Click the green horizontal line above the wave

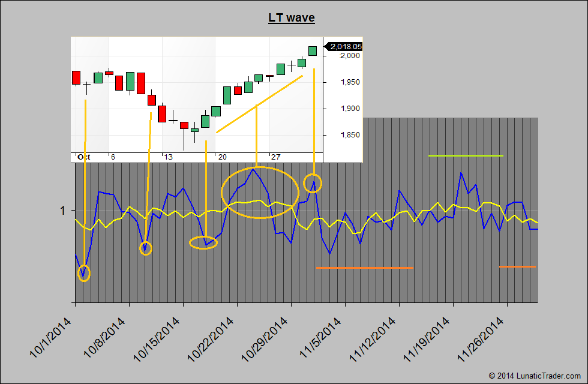point(466,156)
